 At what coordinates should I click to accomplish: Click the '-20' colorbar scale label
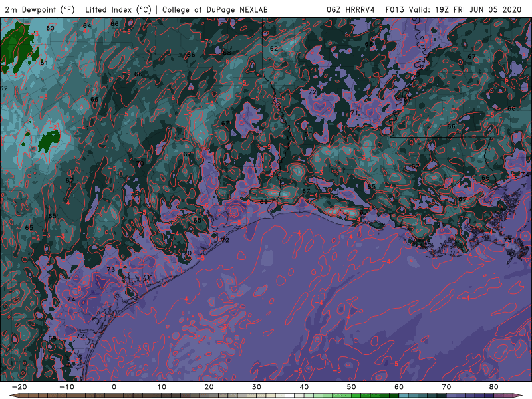[19, 387]
